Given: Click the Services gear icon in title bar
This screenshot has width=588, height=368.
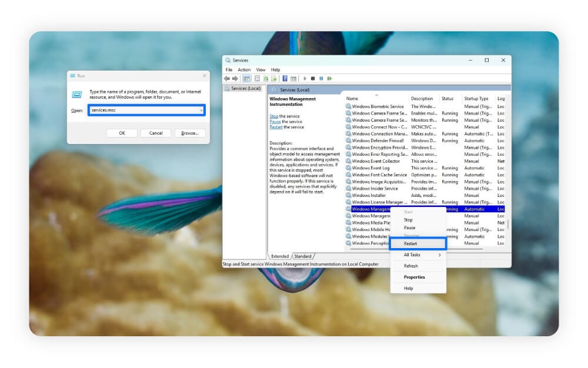Looking at the screenshot, I should [228, 61].
